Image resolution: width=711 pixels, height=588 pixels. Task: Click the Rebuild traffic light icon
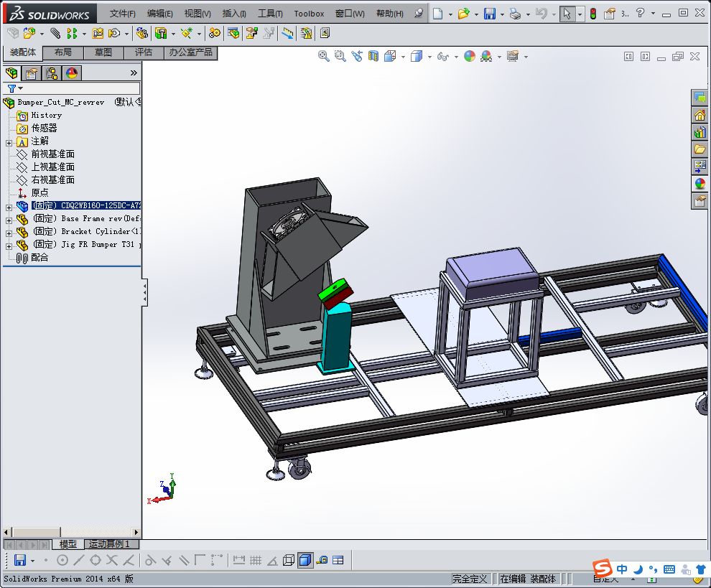[x=592, y=14]
